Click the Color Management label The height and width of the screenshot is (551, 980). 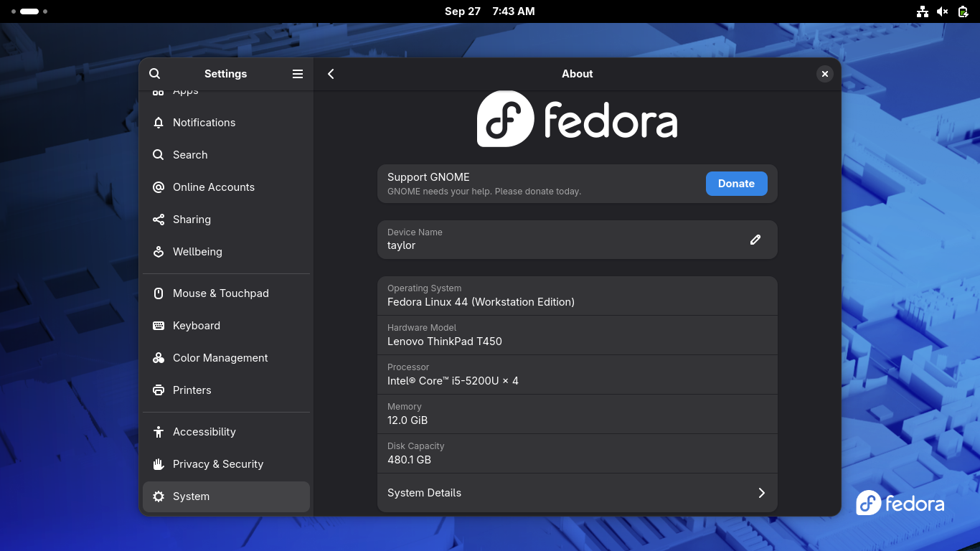coord(220,358)
